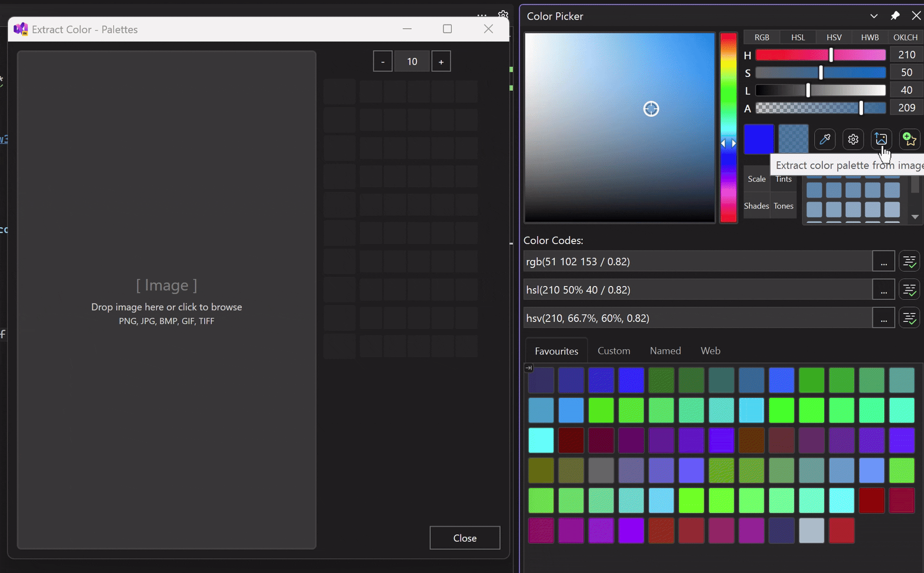Viewport: 924px width, 573px height.
Task: Select the eyedropper tool to pick a color
Action: click(x=825, y=139)
